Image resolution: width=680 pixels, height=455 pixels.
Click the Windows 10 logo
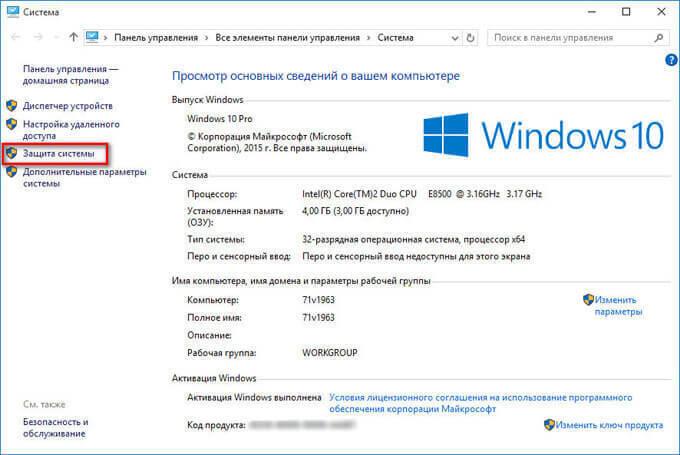tap(543, 135)
